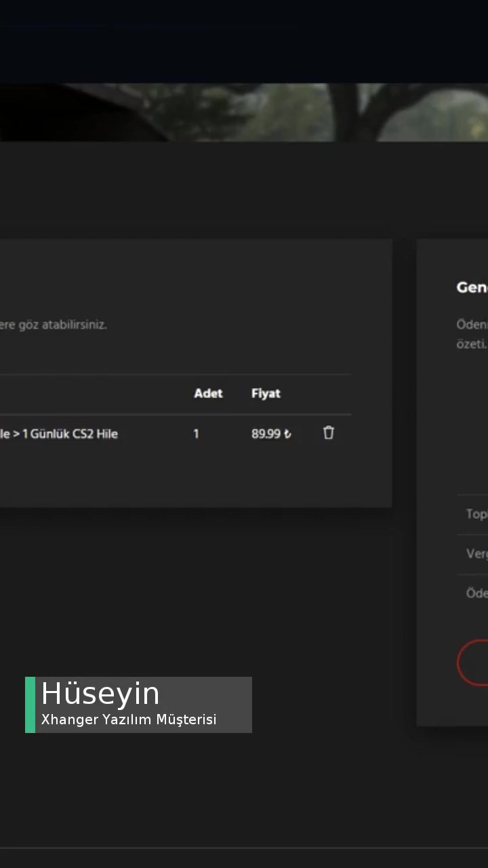Click the 89.99 ₺ price
Image resolution: width=488 pixels, height=868 pixels.
pos(271,434)
